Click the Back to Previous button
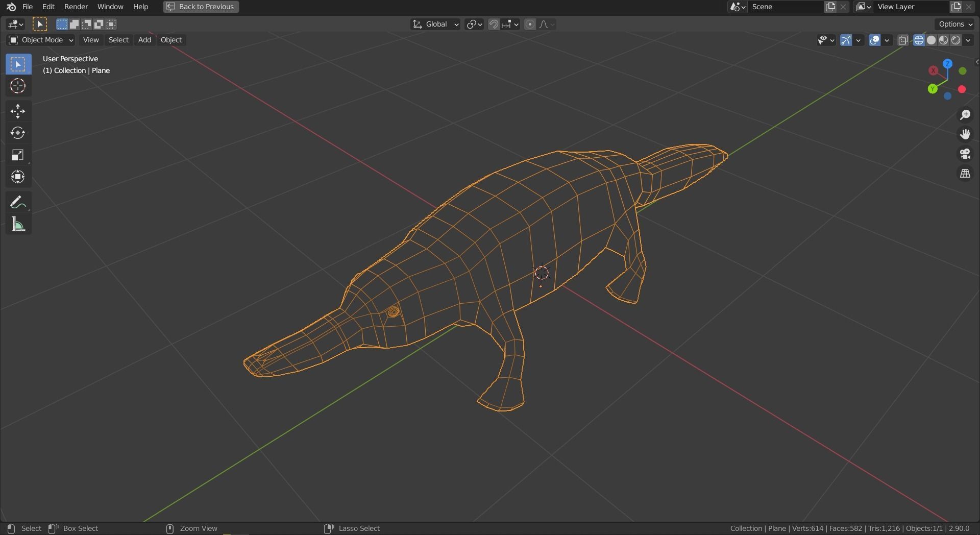 click(201, 7)
